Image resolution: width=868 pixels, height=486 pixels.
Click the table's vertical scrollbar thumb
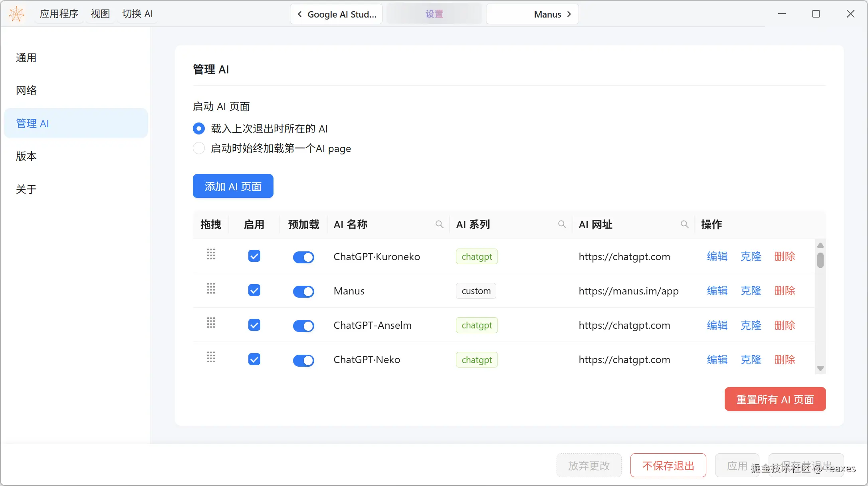(820, 260)
